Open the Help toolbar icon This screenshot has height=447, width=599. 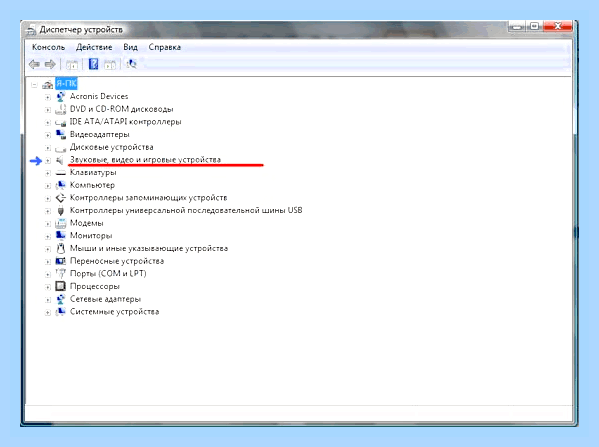93,64
